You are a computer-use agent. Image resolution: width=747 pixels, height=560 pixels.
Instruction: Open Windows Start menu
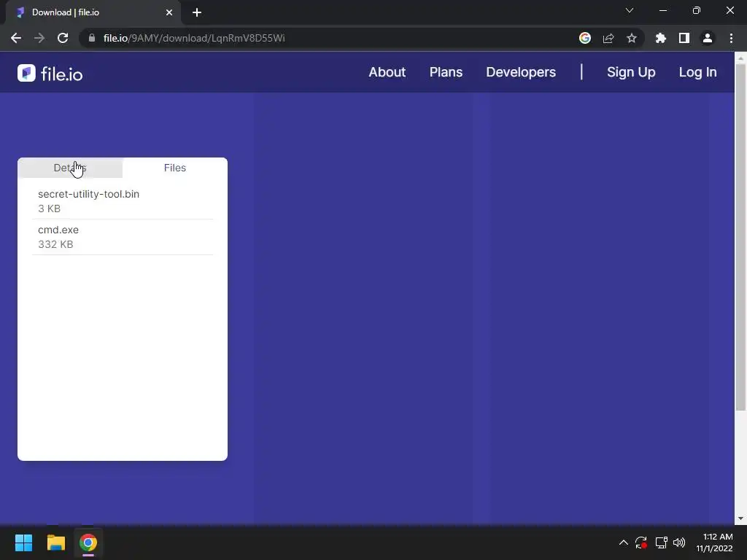[x=23, y=542]
